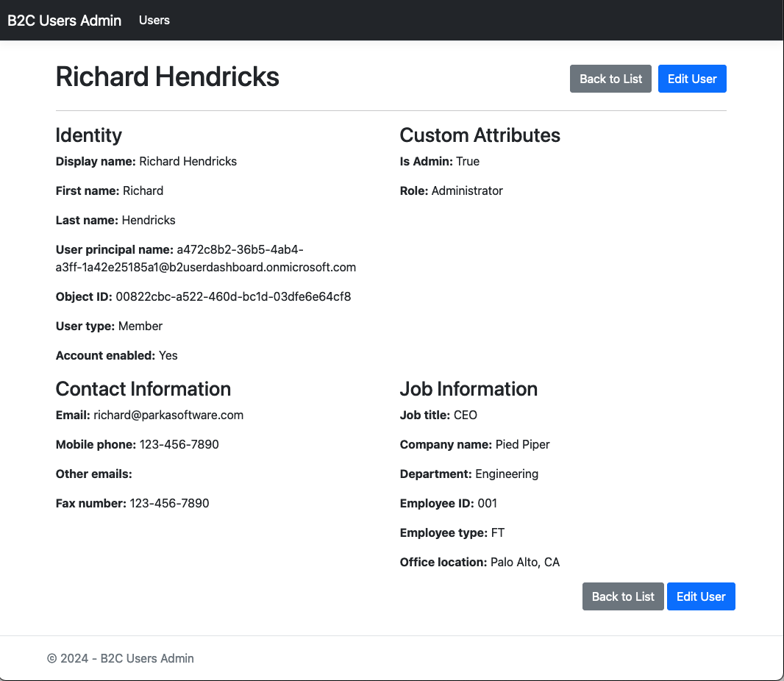Click the top Back to List button
The image size is (784, 681).
pyautogui.click(x=610, y=79)
